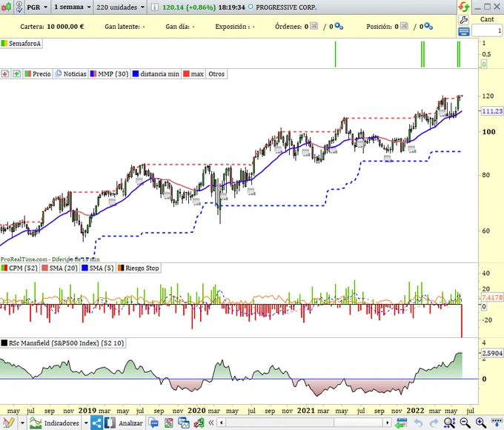504x430 pixels.
Task: Toggle the max indicator label
Action: tap(193, 74)
